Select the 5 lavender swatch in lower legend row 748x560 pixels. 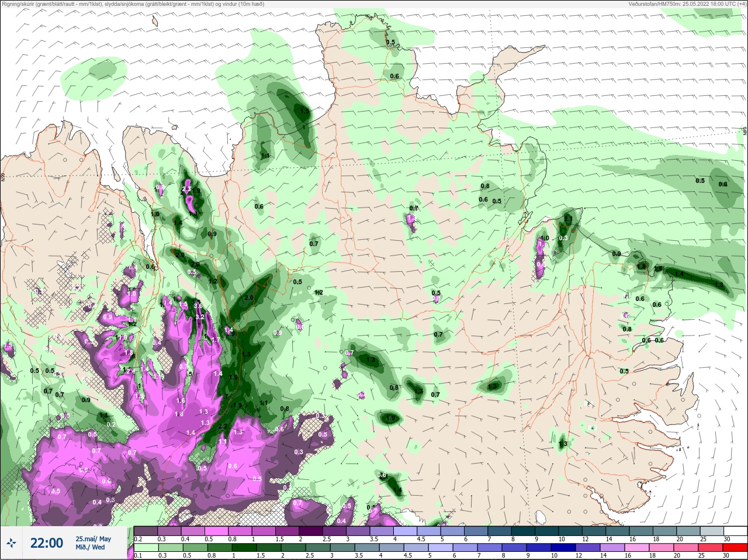[x=441, y=548]
